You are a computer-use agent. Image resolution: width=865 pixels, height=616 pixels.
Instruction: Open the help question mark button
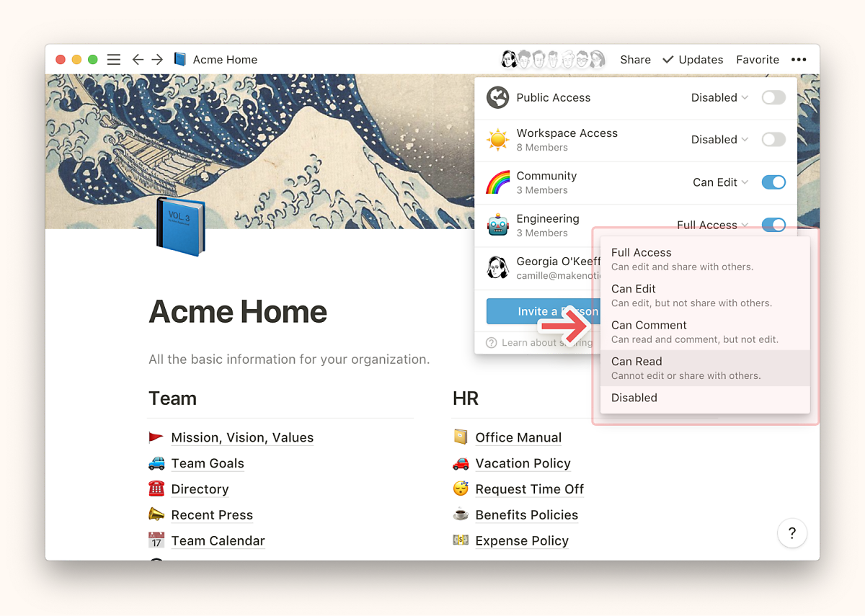(x=792, y=533)
